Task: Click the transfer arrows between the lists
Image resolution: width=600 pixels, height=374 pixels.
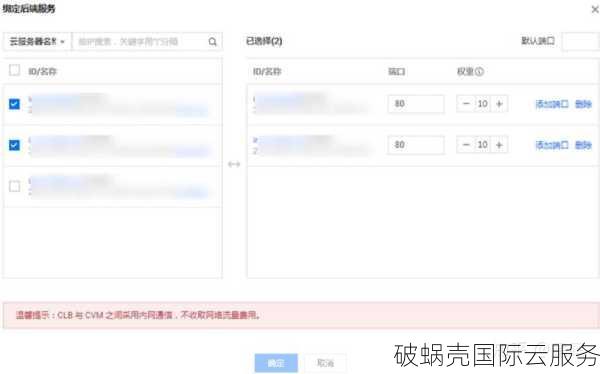Action: coord(234,164)
